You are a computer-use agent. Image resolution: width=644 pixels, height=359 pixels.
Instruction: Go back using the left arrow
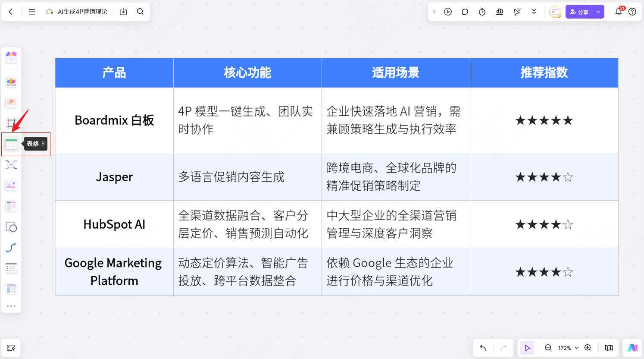click(x=11, y=12)
